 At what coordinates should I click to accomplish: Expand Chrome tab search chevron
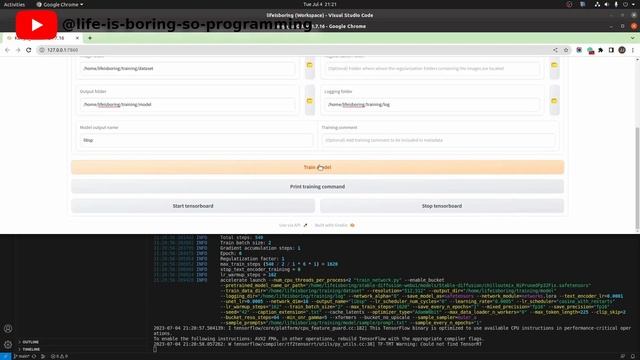pyautogui.click(x=632, y=38)
